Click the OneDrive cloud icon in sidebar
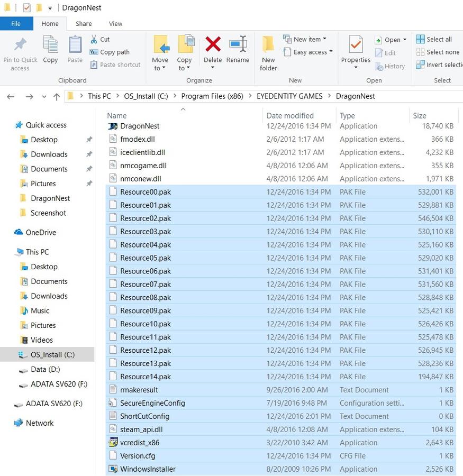The image size is (463, 476). tap(19, 232)
